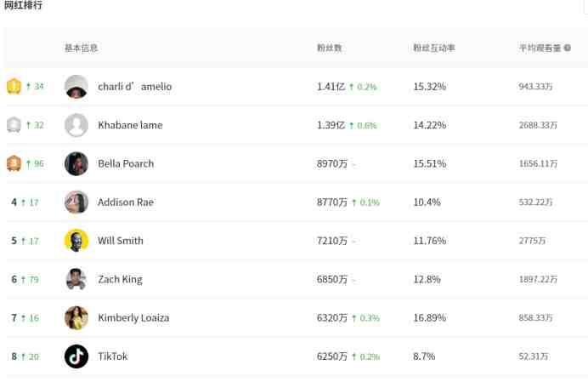Open Addison Rae's profile link
Image resolution: width=588 pixels, height=382 pixels.
pos(126,202)
